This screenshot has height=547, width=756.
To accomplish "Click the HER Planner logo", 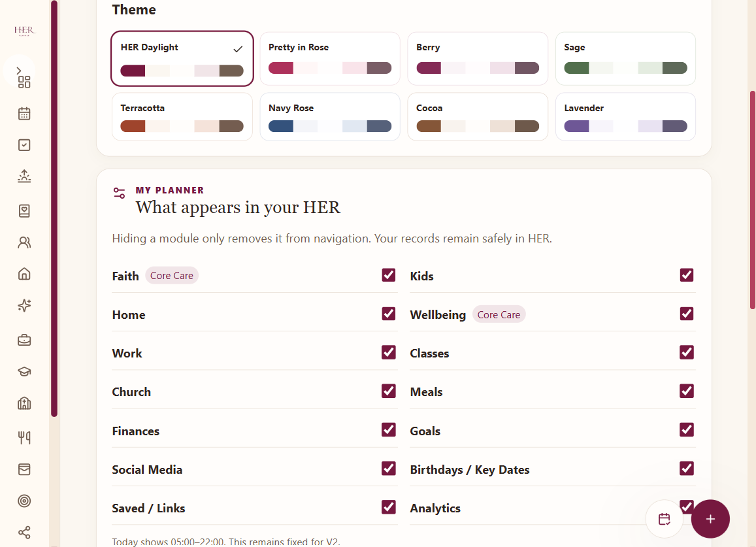I will click(x=25, y=31).
